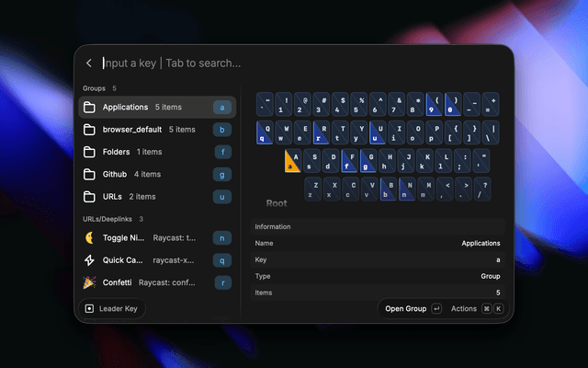The height and width of the screenshot is (368, 588).
Task: Click the 'r' key badge for Confetti
Action: tap(222, 282)
